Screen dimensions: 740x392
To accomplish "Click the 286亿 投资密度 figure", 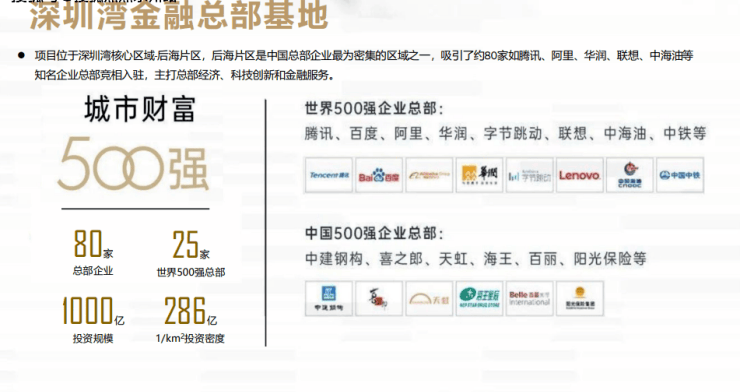I will (x=190, y=320).
